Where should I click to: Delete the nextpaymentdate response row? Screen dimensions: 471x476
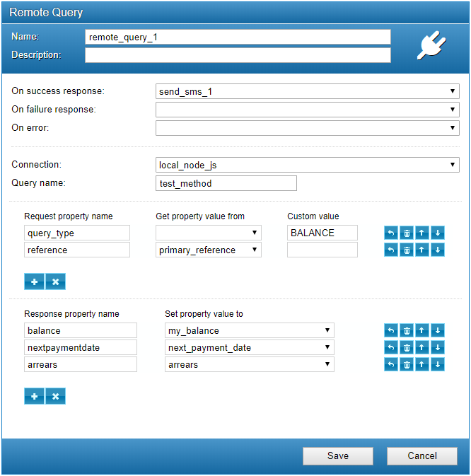coord(407,347)
